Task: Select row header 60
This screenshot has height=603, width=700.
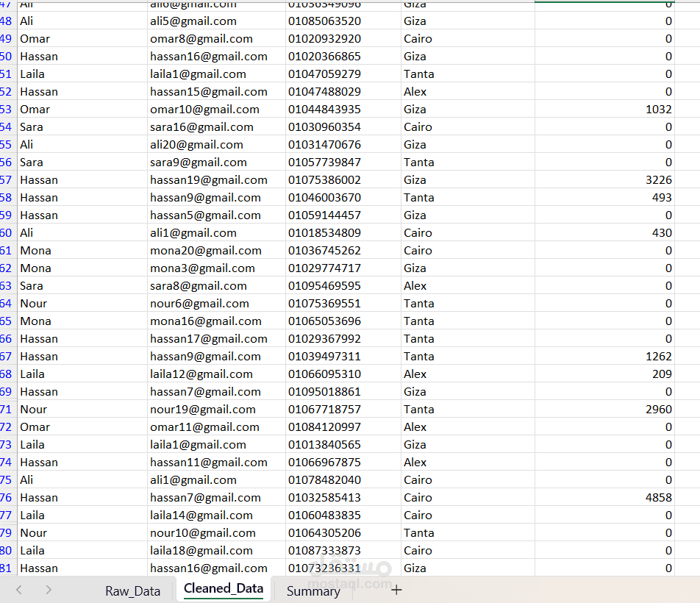Action: click(7, 233)
